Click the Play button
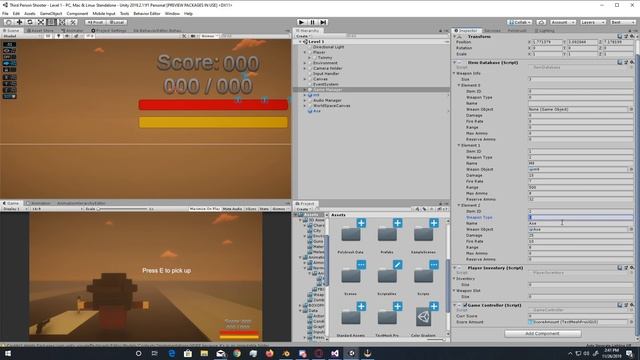The height and width of the screenshot is (360, 640). click(x=301, y=22)
